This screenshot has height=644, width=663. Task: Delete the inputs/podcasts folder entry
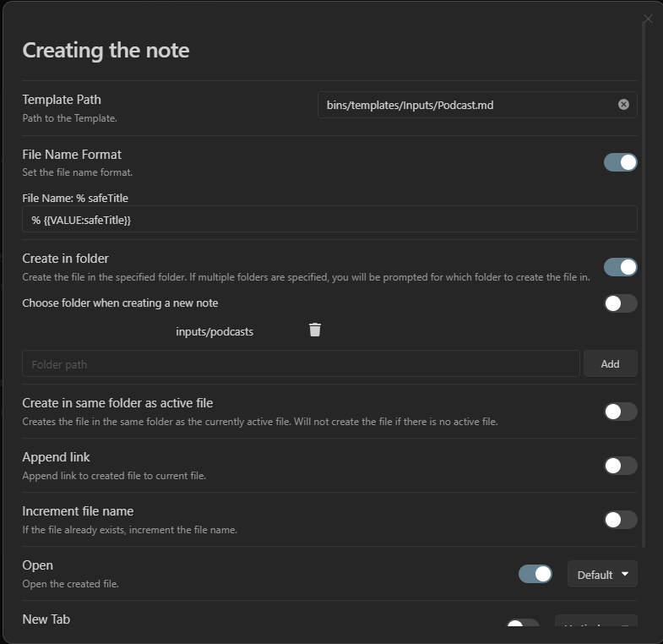coord(315,330)
